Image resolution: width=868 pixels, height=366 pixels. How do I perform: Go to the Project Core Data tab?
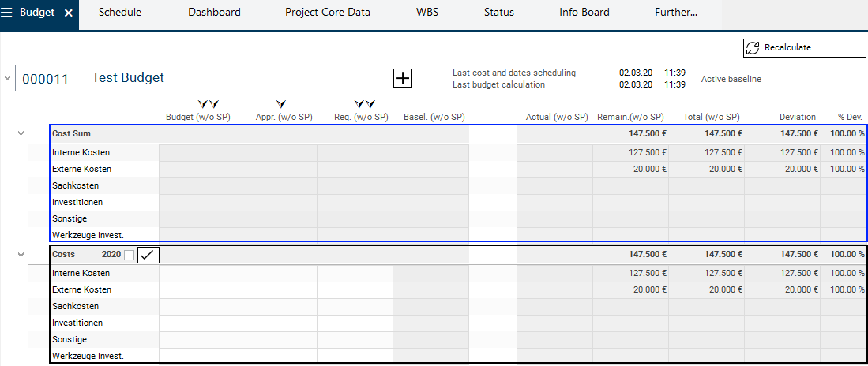point(327,13)
